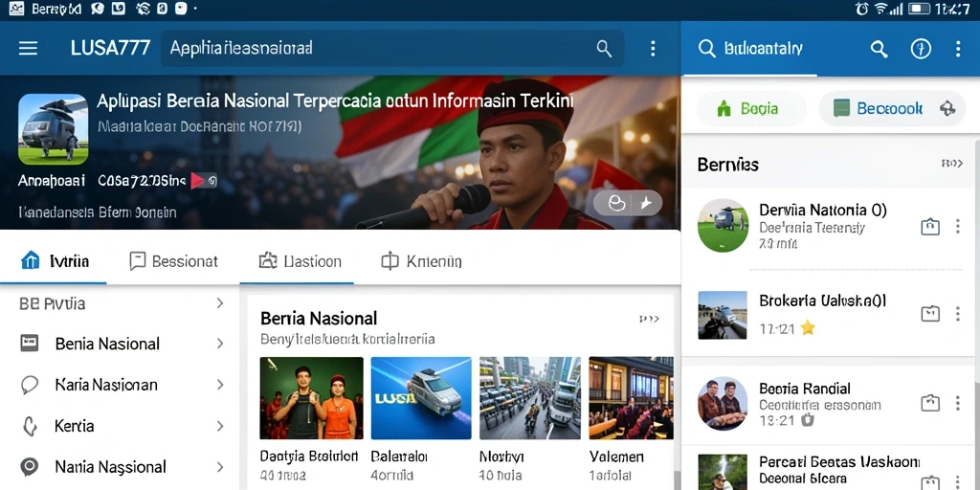Image resolution: width=980 pixels, height=490 pixels.
Task: Switch to the Bessionat tab
Action: tap(173, 260)
